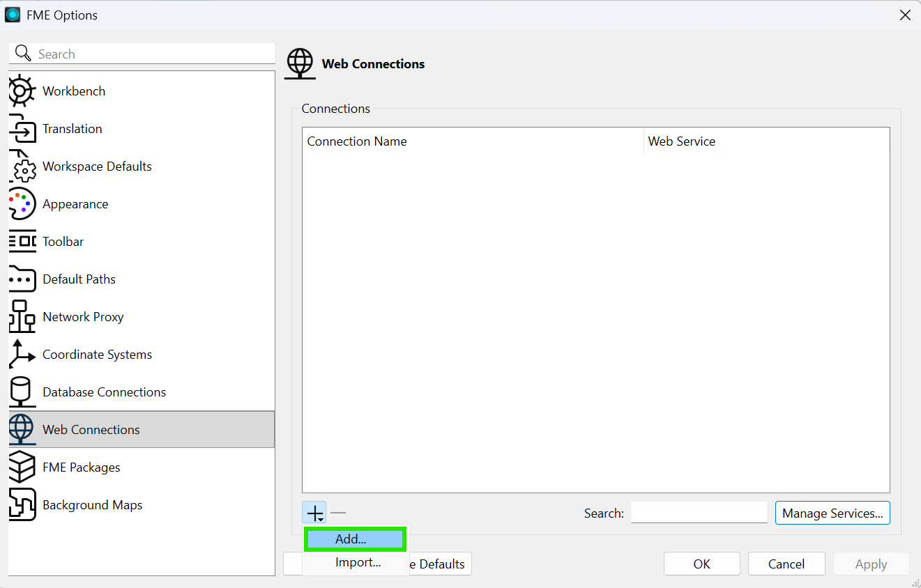Open Appearance settings
Image resolution: width=921 pixels, height=588 pixels.
[142, 204]
